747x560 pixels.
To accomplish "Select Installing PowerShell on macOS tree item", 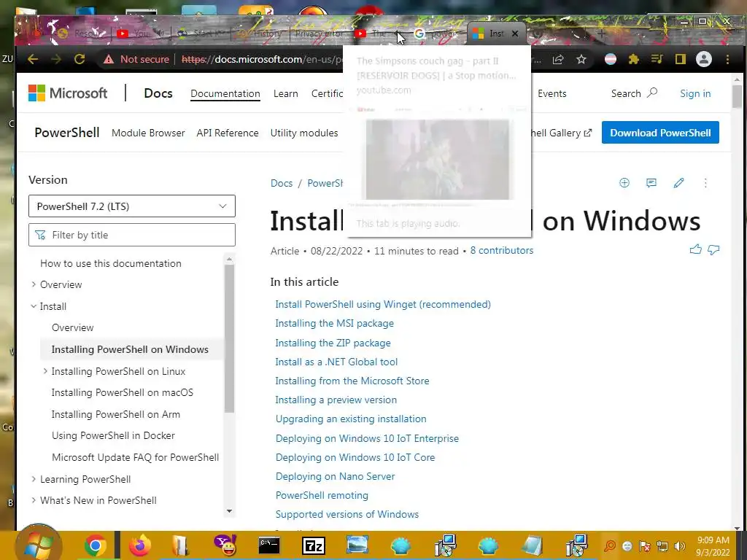I will [x=123, y=392].
